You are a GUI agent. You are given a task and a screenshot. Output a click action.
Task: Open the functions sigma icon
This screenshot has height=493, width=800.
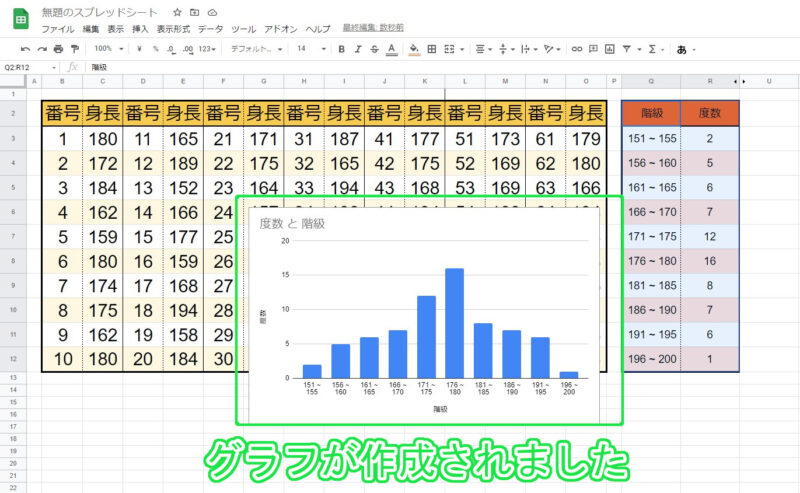[652, 49]
